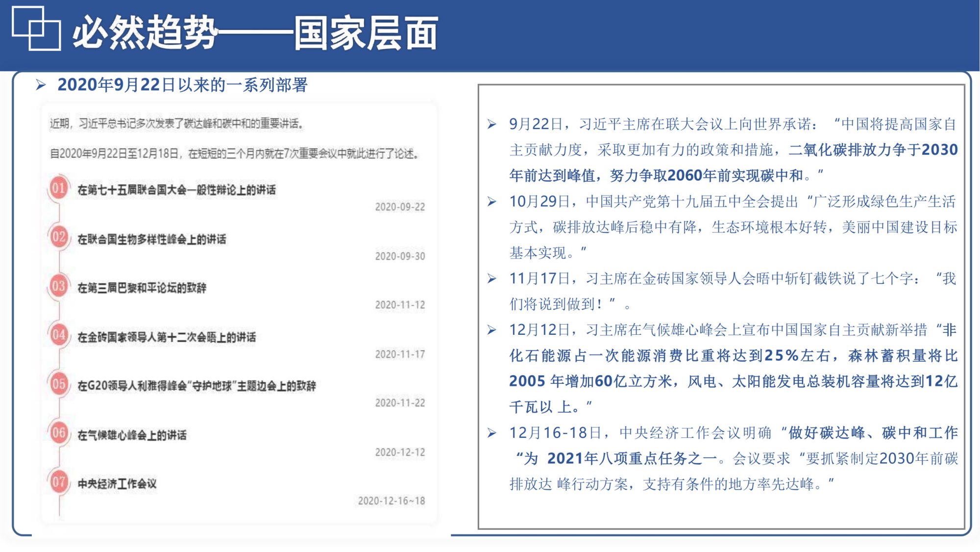Expand the arrow beside 2020年9月22日以来的一系列部署
The height and width of the screenshot is (552, 980).
click(42, 84)
